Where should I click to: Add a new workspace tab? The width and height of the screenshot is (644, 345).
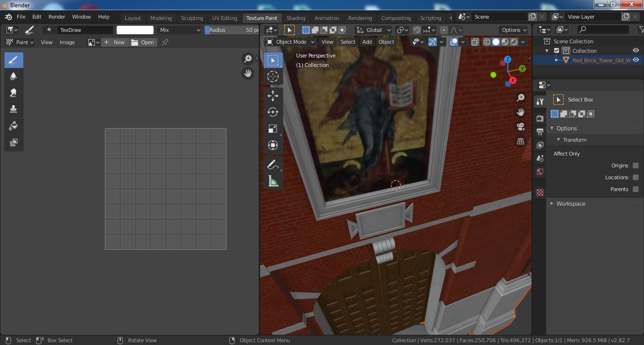[450, 18]
